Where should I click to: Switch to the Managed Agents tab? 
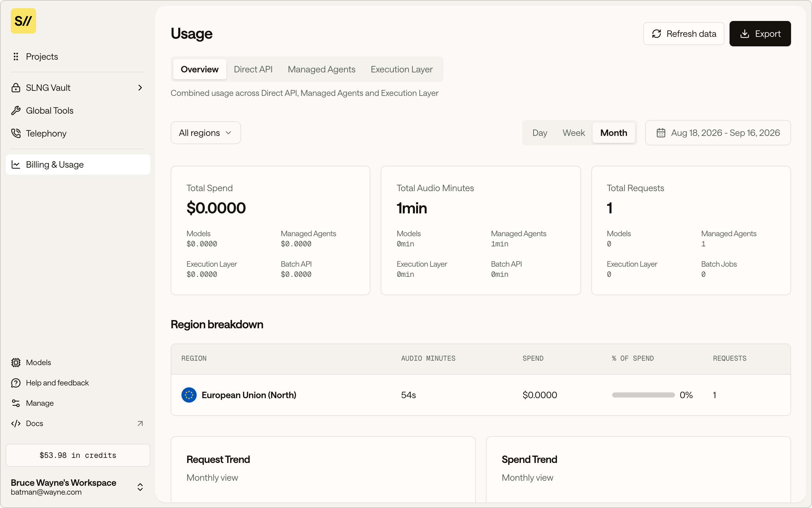tap(321, 69)
